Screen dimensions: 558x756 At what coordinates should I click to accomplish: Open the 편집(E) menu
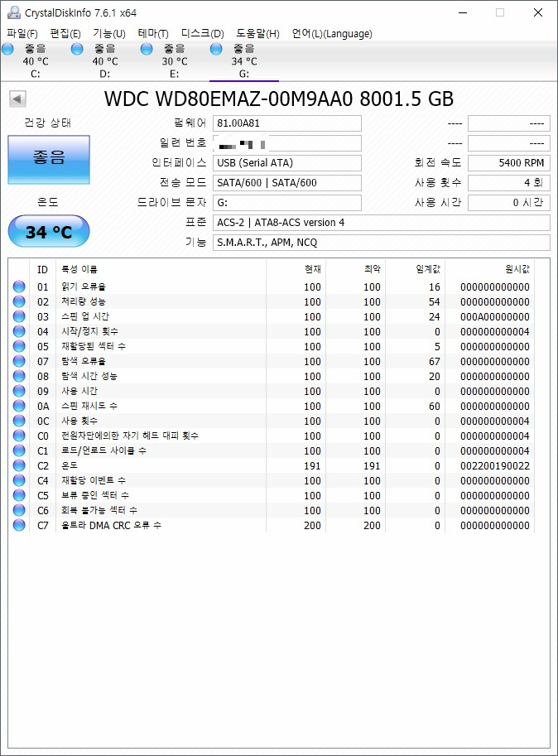[x=65, y=33]
